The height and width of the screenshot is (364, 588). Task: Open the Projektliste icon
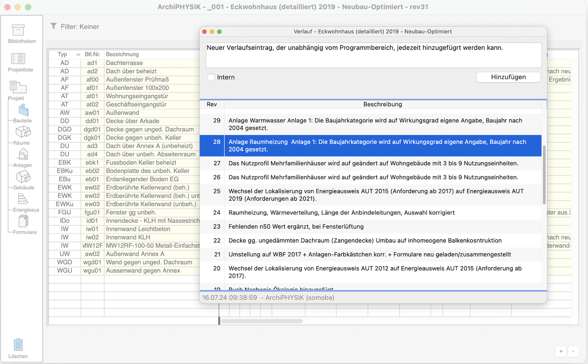18,59
